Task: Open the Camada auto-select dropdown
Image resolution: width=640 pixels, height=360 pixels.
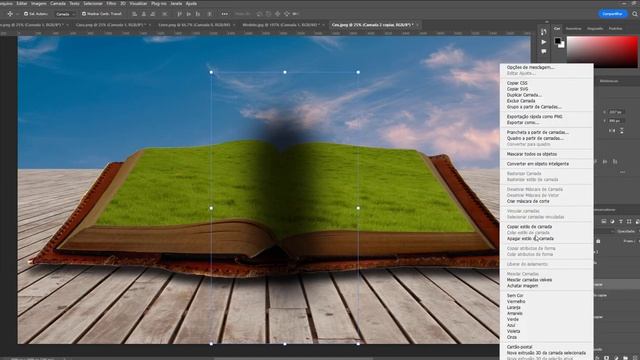Action: [x=65, y=14]
